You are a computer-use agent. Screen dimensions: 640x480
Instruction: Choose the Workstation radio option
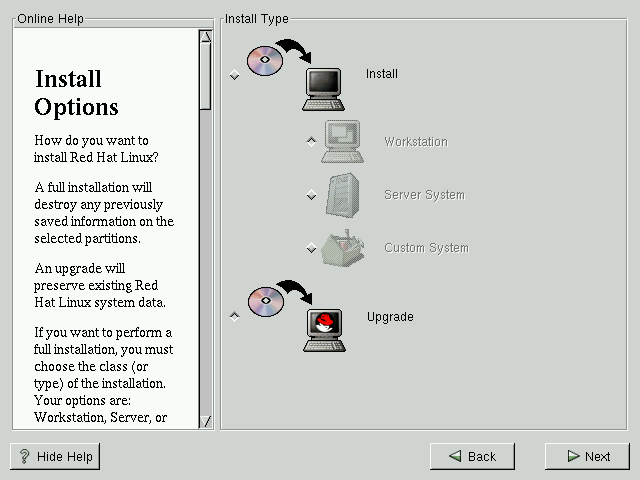pyautogui.click(x=311, y=142)
